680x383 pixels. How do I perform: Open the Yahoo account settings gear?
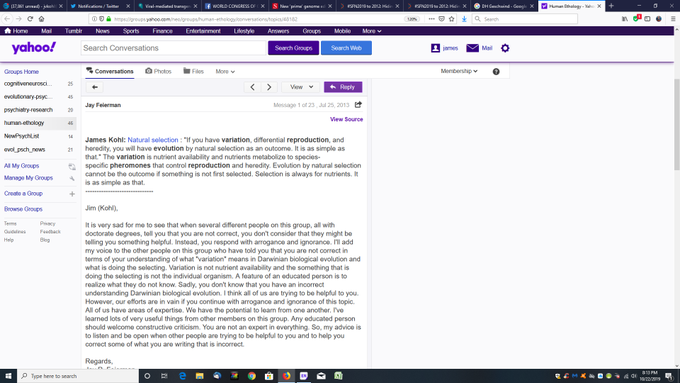pos(505,48)
